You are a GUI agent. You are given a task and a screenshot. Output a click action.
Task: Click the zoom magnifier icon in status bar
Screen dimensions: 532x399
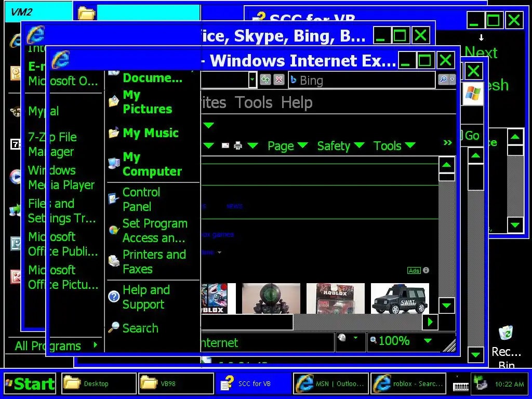tap(373, 340)
